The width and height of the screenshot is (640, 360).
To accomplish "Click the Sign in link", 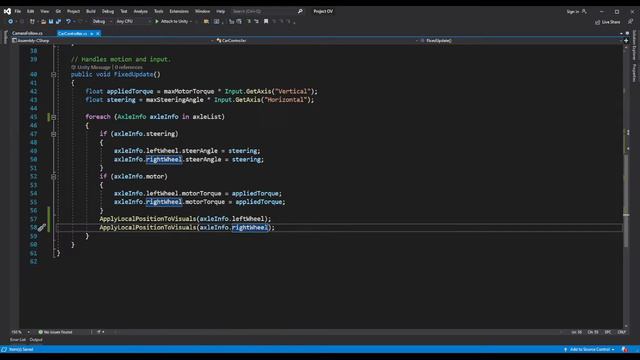I will tap(573, 11).
